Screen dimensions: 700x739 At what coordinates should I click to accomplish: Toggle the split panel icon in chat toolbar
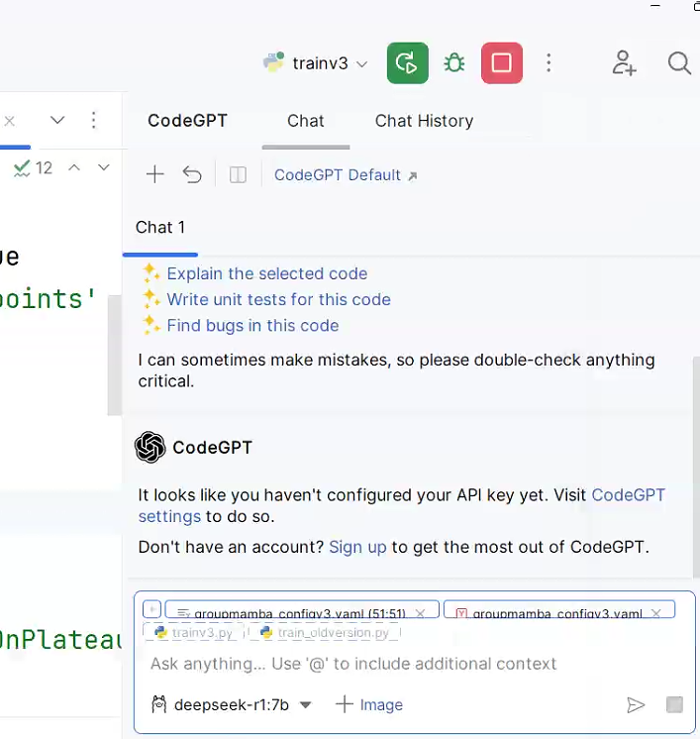[x=238, y=175]
